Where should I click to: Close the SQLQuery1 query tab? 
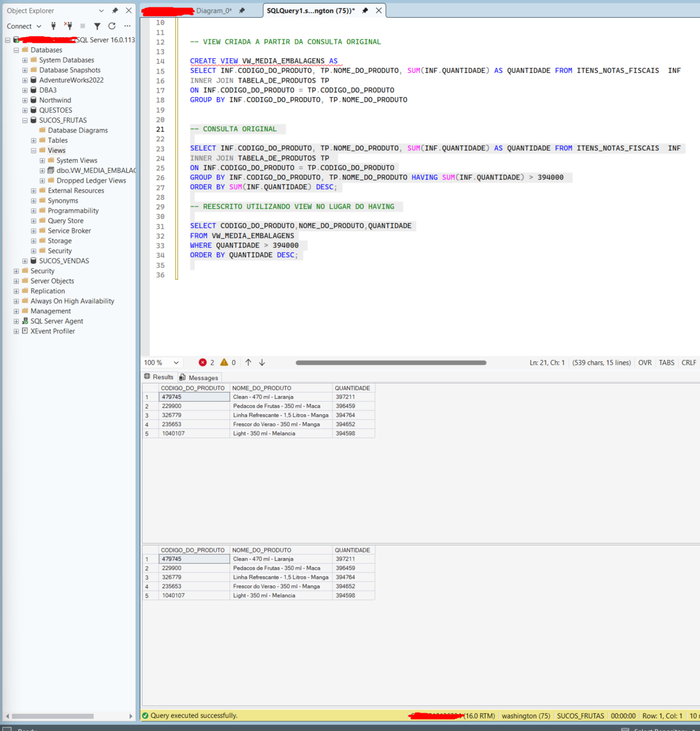379,10
